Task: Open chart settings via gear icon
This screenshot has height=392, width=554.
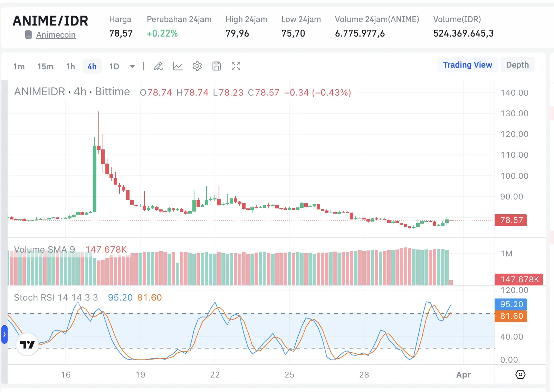Action: [x=197, y=66]
